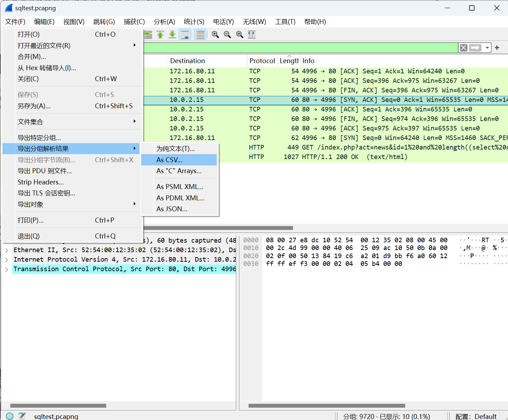508x420 pixels.
Task: Expand the Ethernet II tree node
Action: pyautogui.click(x=7, y=250)
